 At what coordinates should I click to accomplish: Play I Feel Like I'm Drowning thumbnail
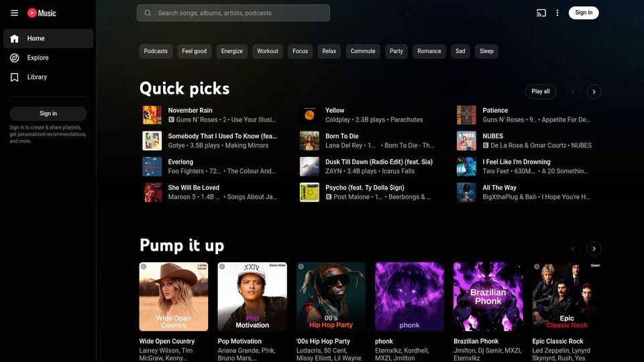coord(467,167)
